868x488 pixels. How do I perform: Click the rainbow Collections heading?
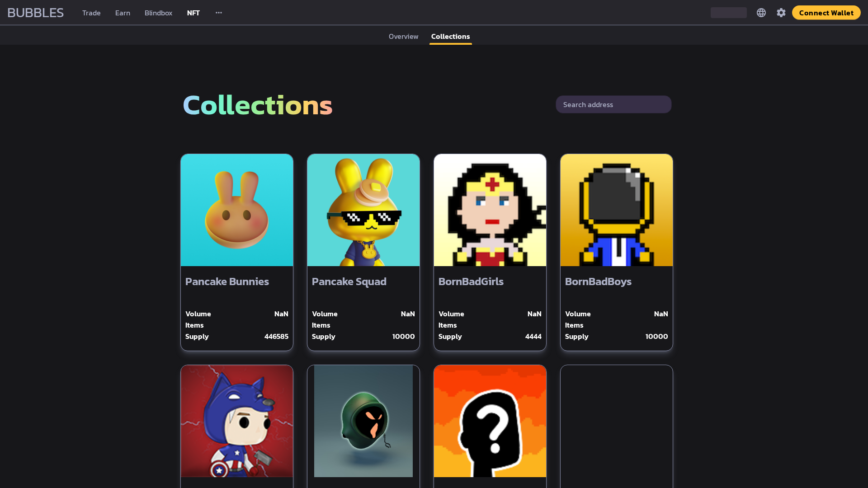point(258,105)
